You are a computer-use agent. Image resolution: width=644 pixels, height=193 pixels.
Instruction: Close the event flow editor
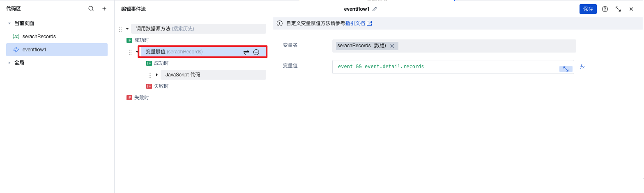pyautogui.click(x=631, y=9)
